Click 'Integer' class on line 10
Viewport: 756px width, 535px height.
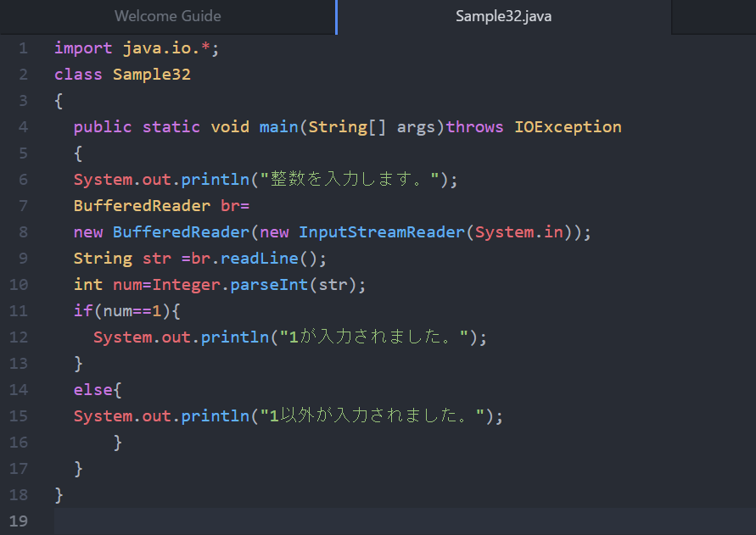tap(186, 285)
